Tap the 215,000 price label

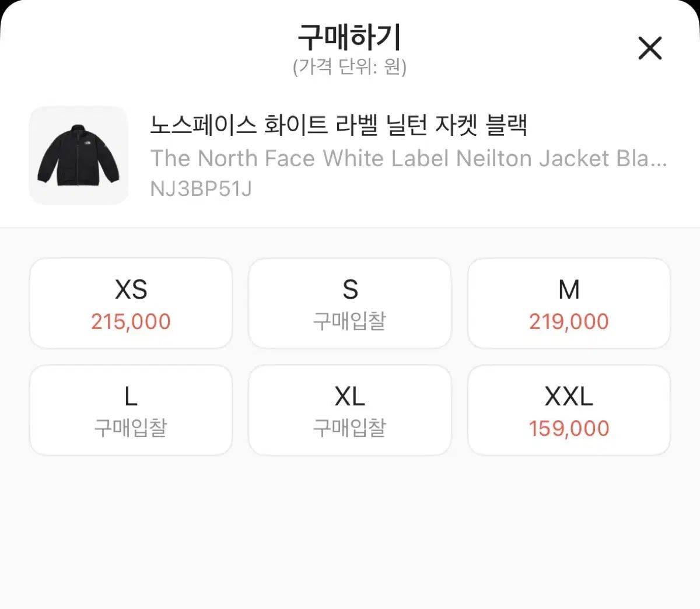131,321
